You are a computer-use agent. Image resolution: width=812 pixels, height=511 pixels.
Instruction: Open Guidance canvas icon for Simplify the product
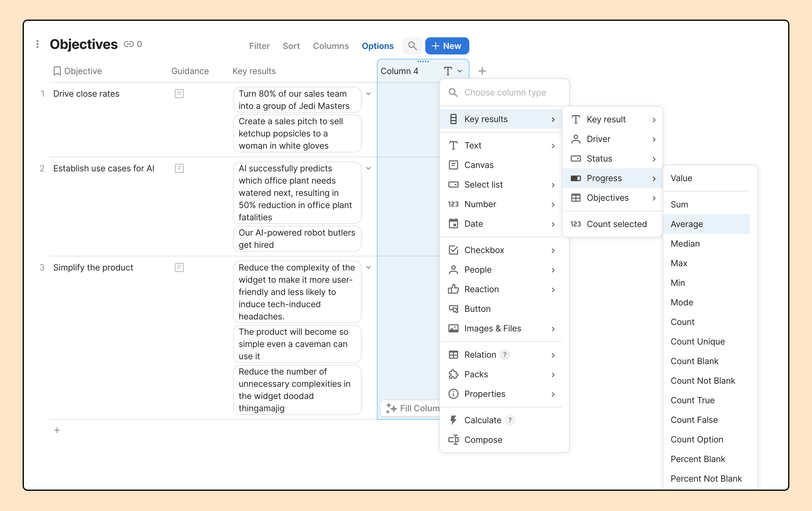pyautogui.click(x=179, y=267)
